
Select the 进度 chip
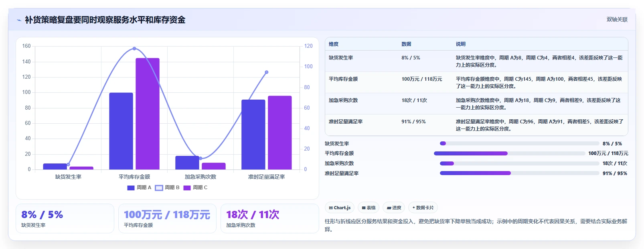(x=394, y=208)
